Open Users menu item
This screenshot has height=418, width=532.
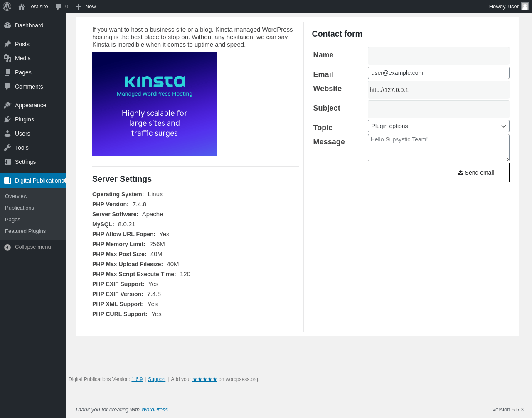click(x=33, y=134)
